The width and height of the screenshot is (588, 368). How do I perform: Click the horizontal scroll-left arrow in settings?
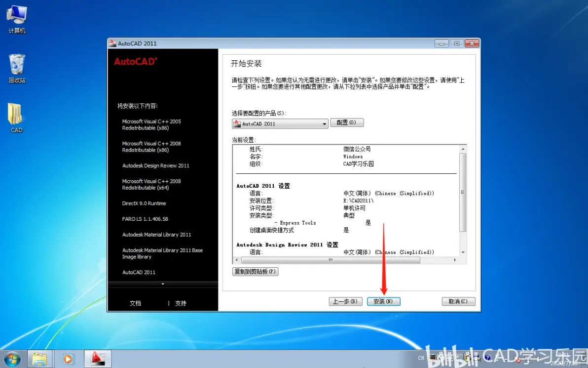click(236, 260)
